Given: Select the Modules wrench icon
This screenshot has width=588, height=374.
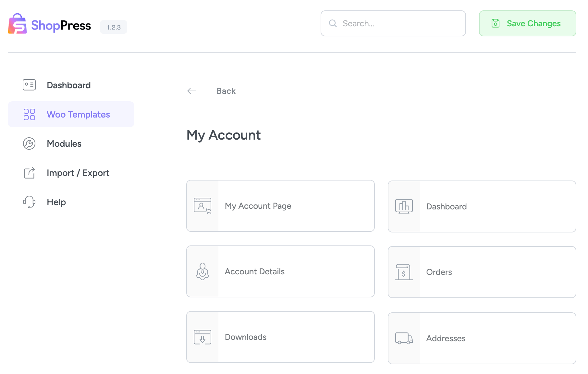Looking at the screenshot, I should [x=29, y=143].
